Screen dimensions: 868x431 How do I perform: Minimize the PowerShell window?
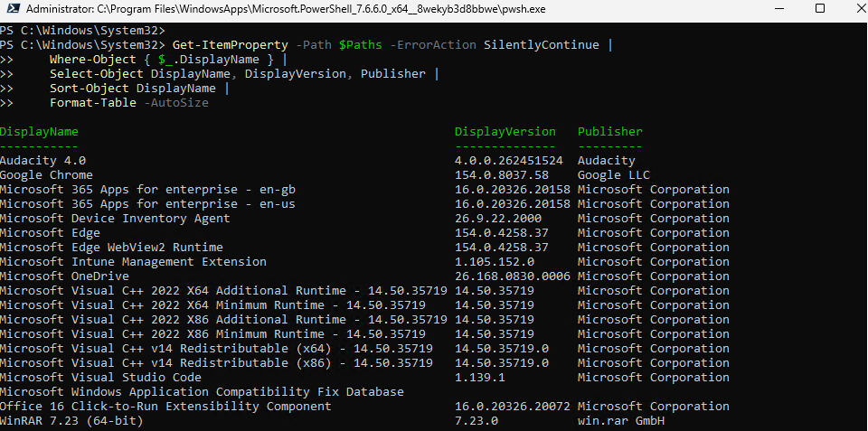[780, 9]
